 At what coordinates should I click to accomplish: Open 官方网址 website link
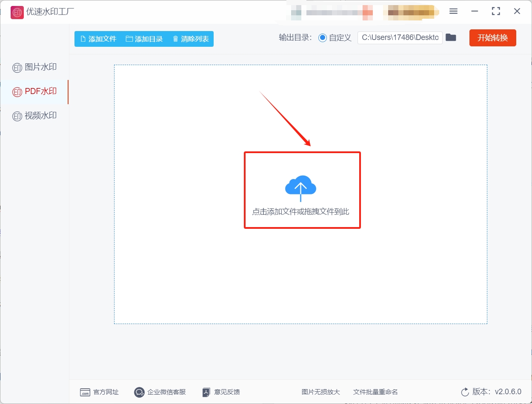pos(104,392)
